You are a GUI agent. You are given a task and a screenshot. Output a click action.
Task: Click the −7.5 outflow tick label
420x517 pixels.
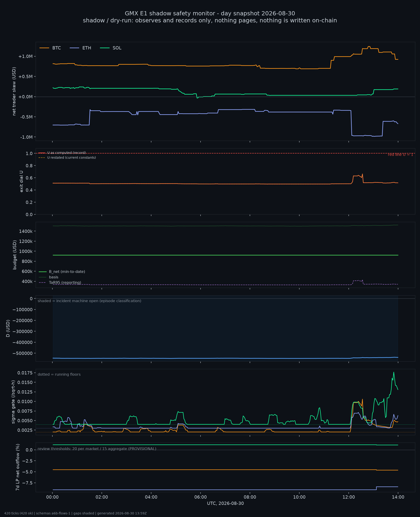pos(27,483)
